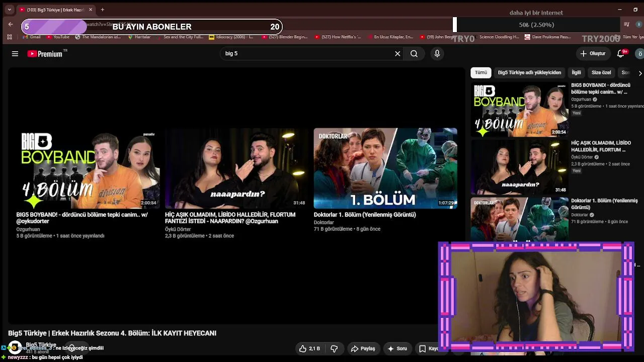Image resolution: width=644 pixels, height=362 pixels.
Task: Open Doktorlar channel in sidebar
Action: pyautogui.click(x=580, y=215)
